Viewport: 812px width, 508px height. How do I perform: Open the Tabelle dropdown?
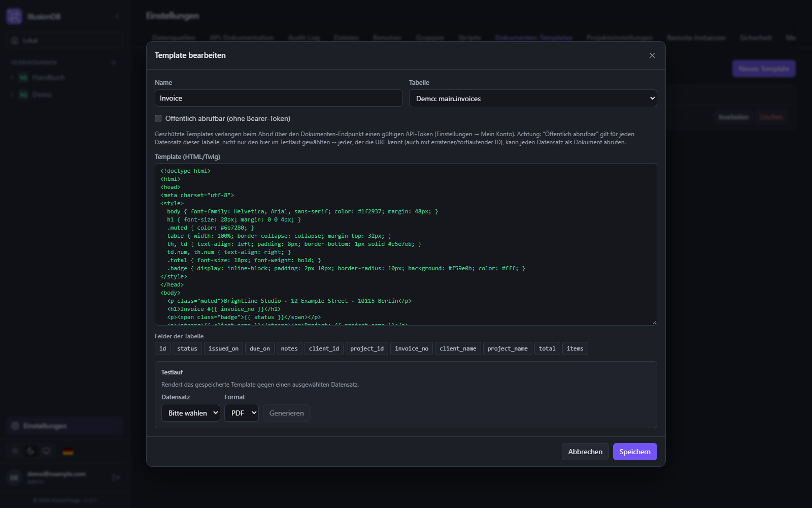(x=533, y=99)
